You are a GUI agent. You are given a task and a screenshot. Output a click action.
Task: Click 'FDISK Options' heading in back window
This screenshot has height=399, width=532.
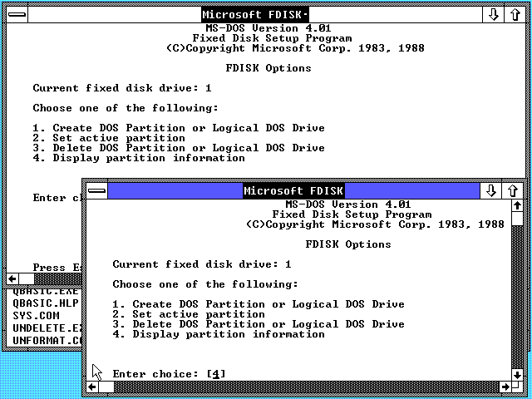268,68
